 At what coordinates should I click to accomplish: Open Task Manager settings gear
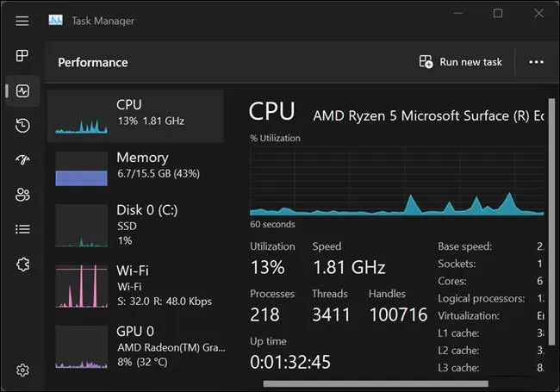point(22,370)
